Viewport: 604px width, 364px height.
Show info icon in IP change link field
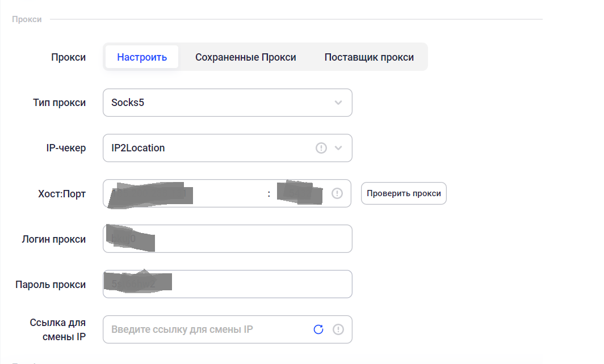pos(338,329)
